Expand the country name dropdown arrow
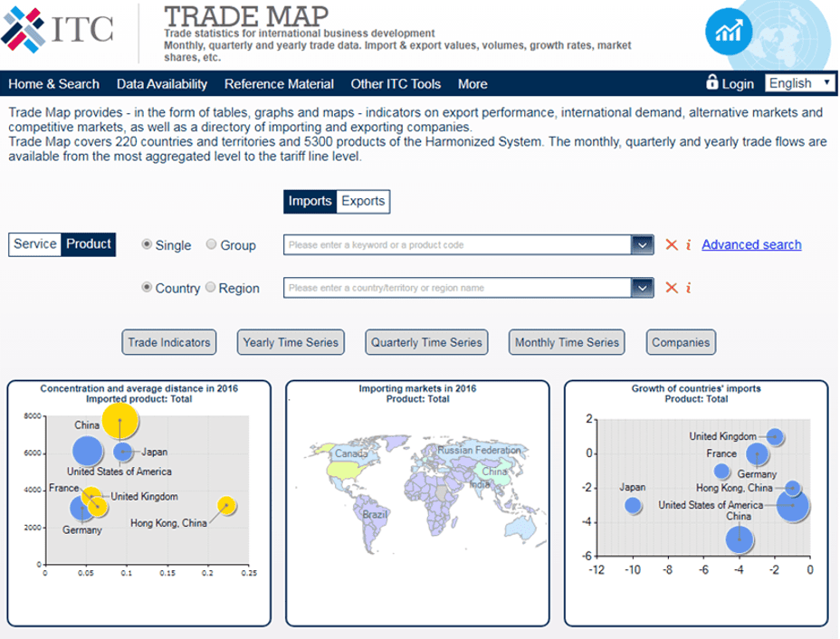 coord(642,288)
